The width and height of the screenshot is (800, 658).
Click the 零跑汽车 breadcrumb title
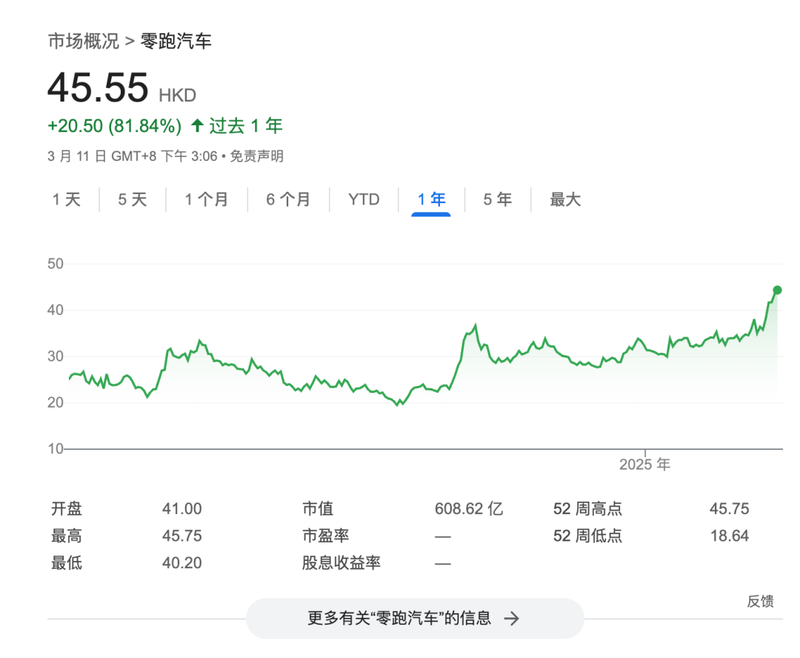pos(176,41)
